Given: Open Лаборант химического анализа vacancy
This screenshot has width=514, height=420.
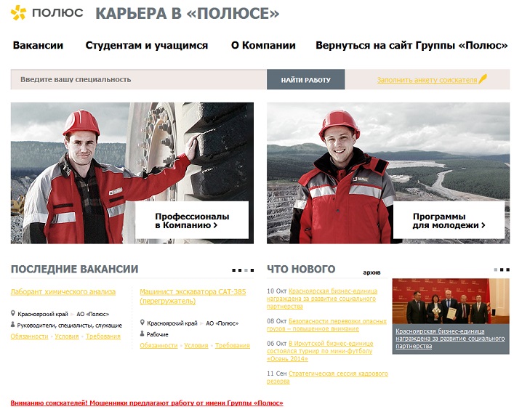Looking at the screenshot, I should (63, 291).
